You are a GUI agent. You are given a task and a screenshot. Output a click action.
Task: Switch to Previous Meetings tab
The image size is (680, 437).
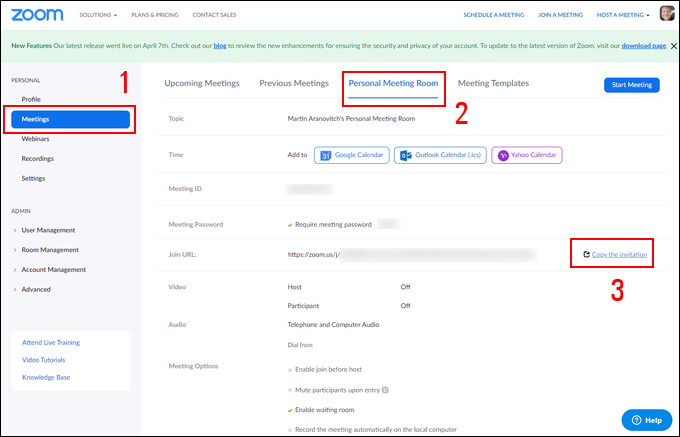(x=294, y=83)
